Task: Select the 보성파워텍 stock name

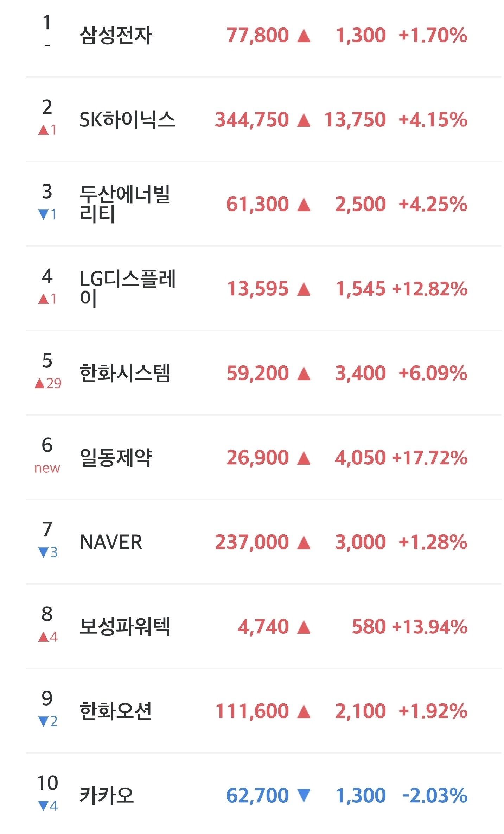Action: (125, 626)
